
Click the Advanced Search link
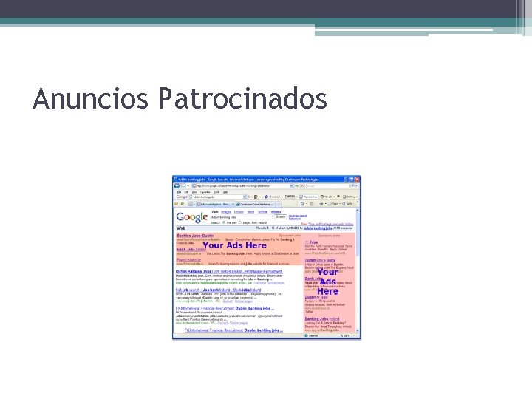coord(298,216)
